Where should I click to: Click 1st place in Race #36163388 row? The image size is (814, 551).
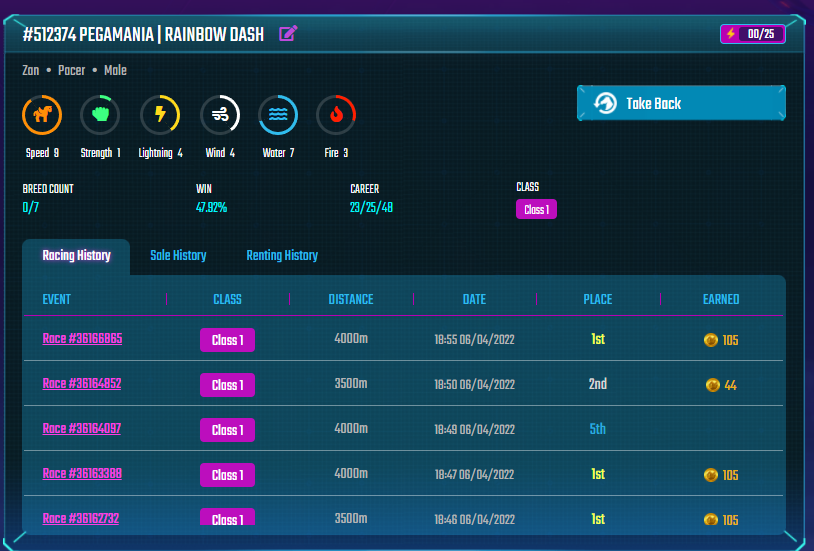(598, 474)
